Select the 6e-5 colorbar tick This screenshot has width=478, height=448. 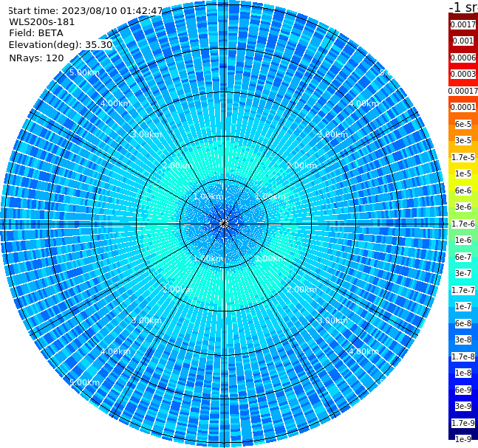click(x=463, y=124)
